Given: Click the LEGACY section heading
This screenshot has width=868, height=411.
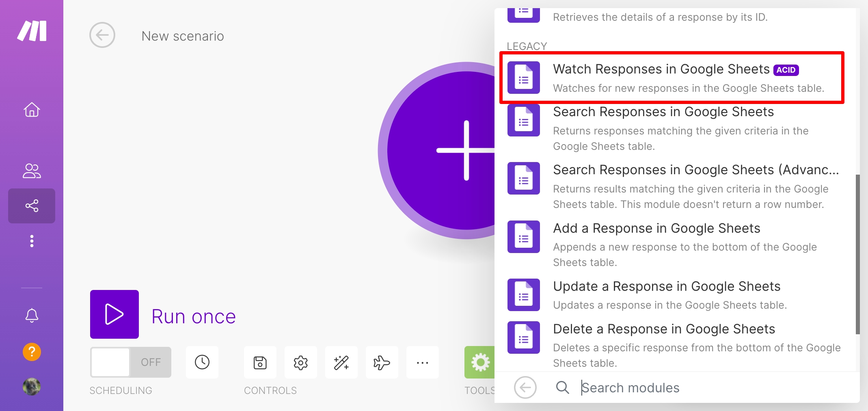Looking at the screenshot, I should click(x=527, y=46).
